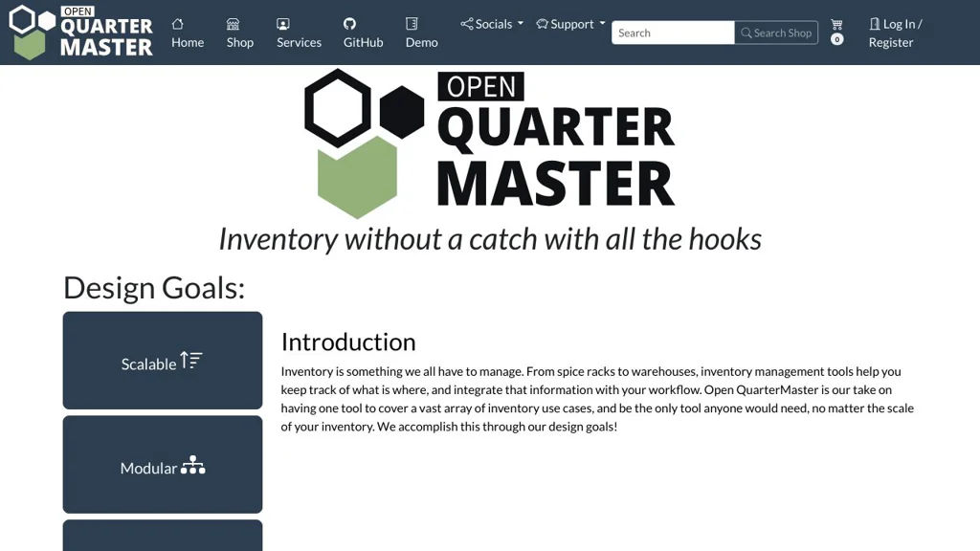The height and width of the screenshot is (551, 980).
Task: Focus the Search input field
Action: coord(673,33)
